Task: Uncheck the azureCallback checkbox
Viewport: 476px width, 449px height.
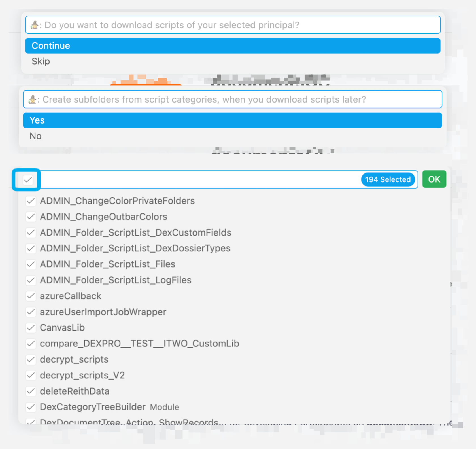Action: pos(31,296)
